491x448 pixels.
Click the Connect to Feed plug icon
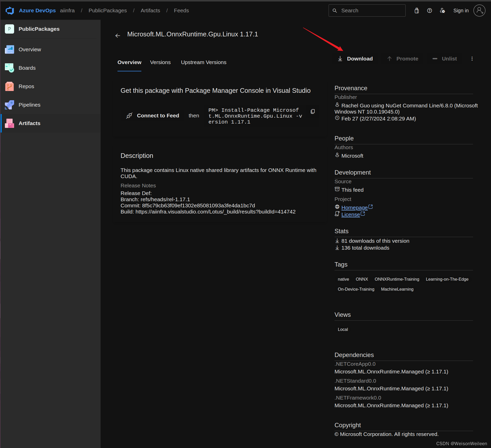click(129, 116)
